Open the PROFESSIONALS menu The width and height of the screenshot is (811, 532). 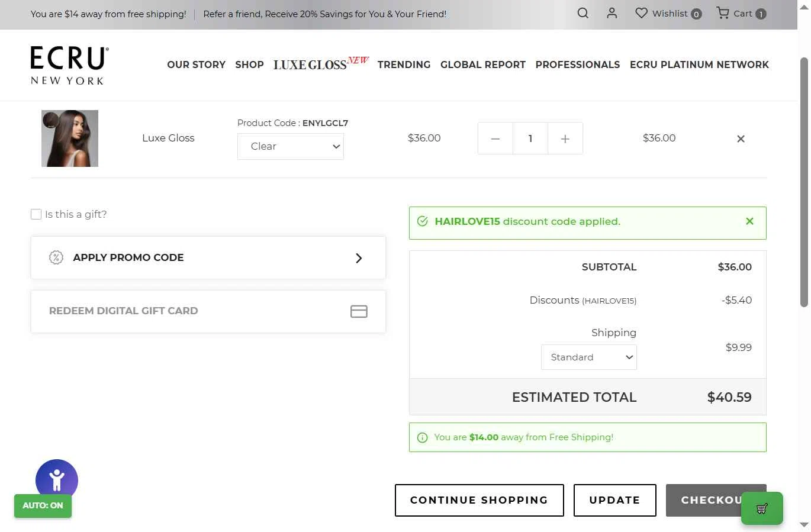pos(578,65)
